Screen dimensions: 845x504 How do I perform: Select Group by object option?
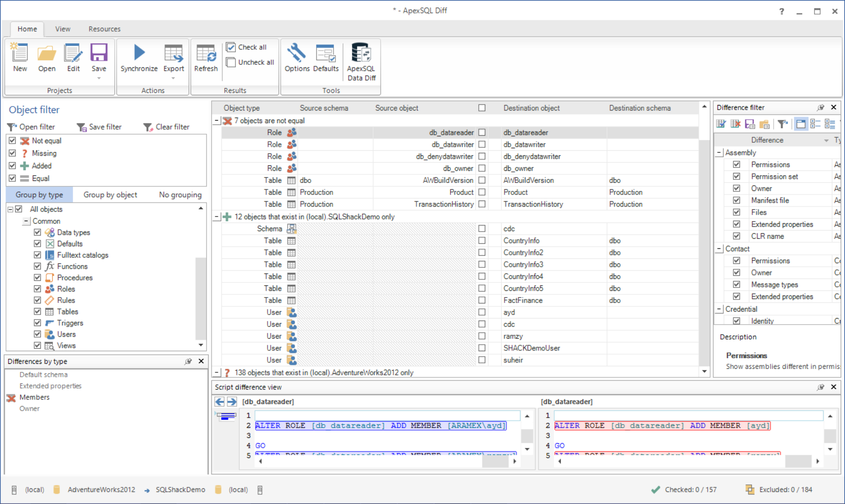point(110,195)
